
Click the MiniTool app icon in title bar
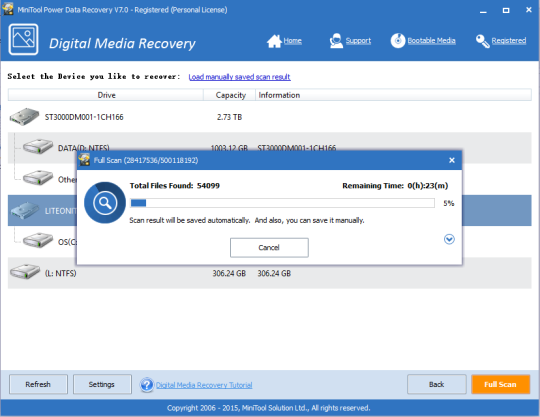[x=8, y=9]
